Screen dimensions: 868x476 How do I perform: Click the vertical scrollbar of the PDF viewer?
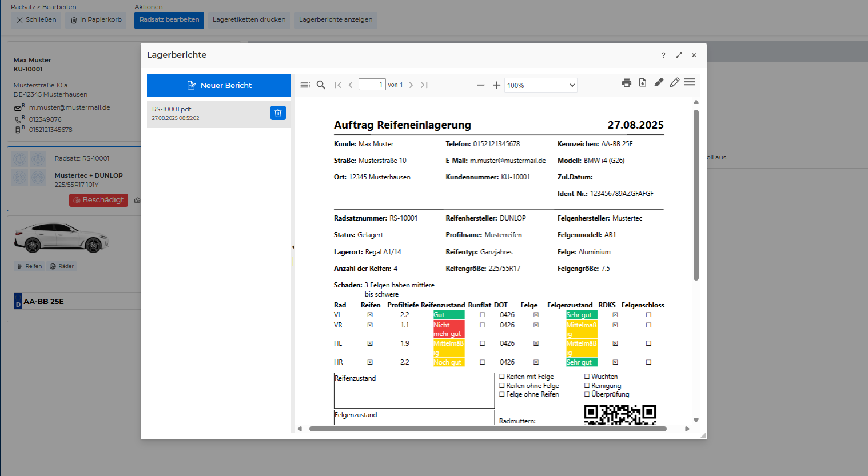click(x=696, y=194)
